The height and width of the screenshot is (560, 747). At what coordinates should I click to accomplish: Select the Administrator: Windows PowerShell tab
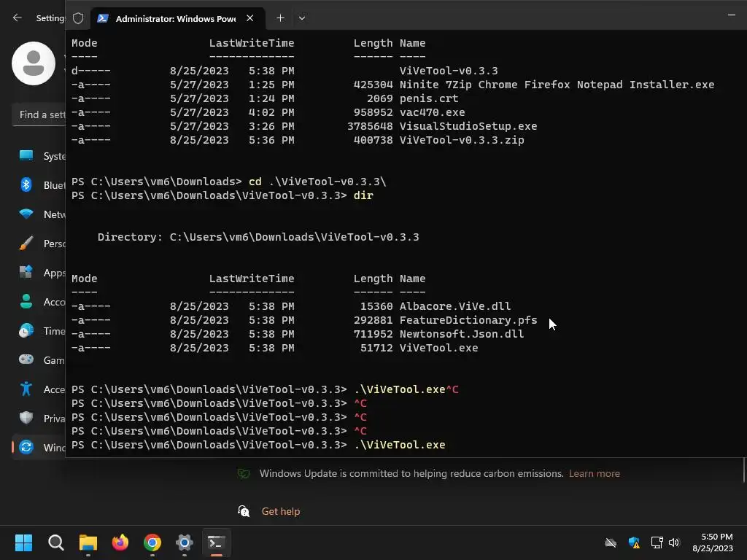(x=176, y=18)
